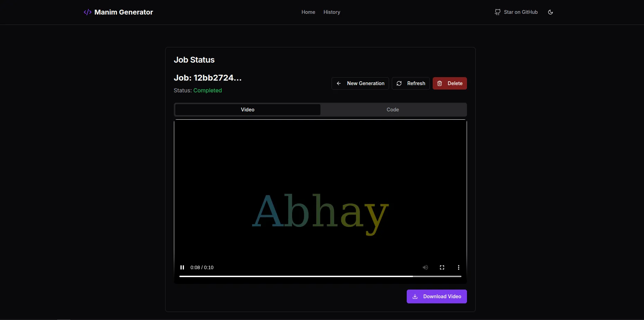The image size is (644, 320).
Task: Seek on the video progress bar
Action: (320, 276)
